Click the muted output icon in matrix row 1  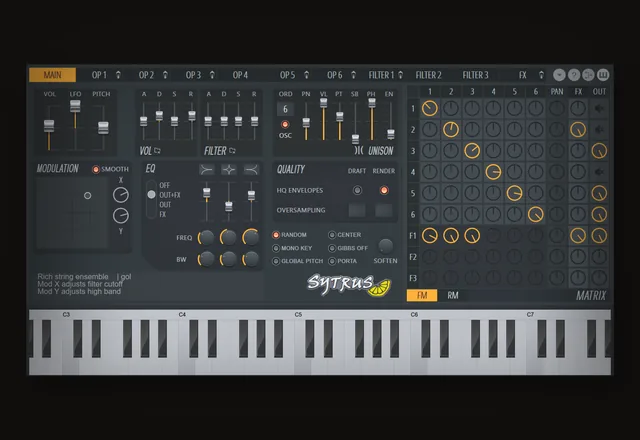(x=599, y=108)
